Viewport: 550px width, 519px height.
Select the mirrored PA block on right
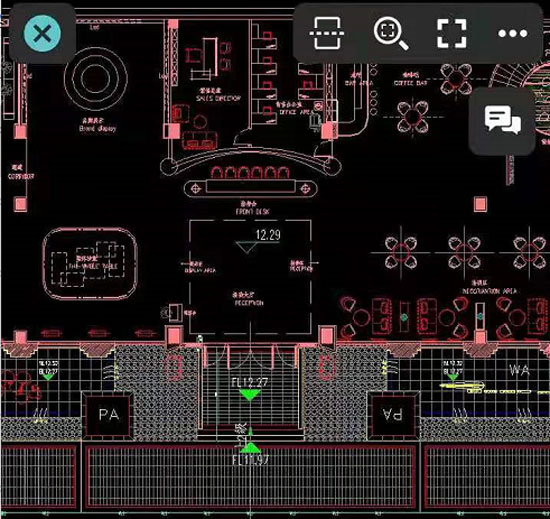pos(393,415)
